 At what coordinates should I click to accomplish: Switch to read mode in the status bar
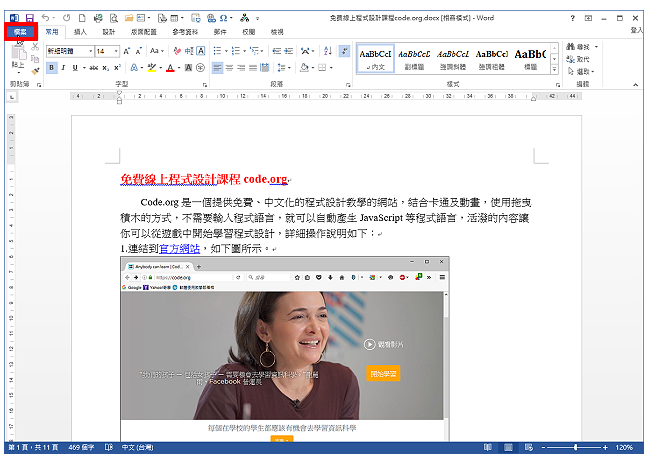[488, 447]
